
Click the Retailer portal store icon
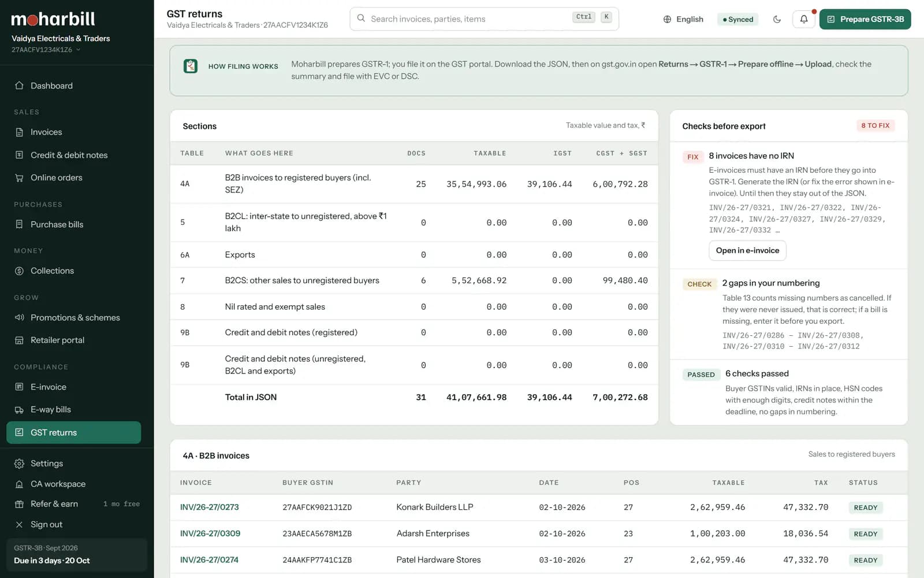click(x=19, y=340)
